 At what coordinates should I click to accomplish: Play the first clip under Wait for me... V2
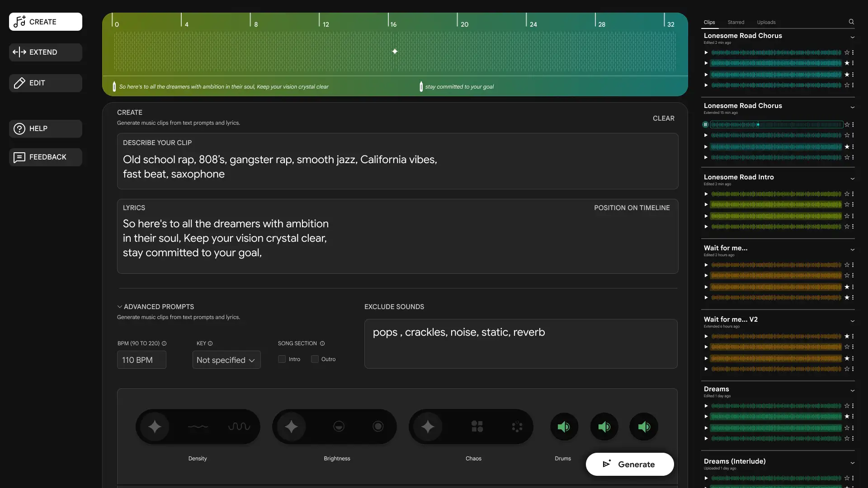706,337
